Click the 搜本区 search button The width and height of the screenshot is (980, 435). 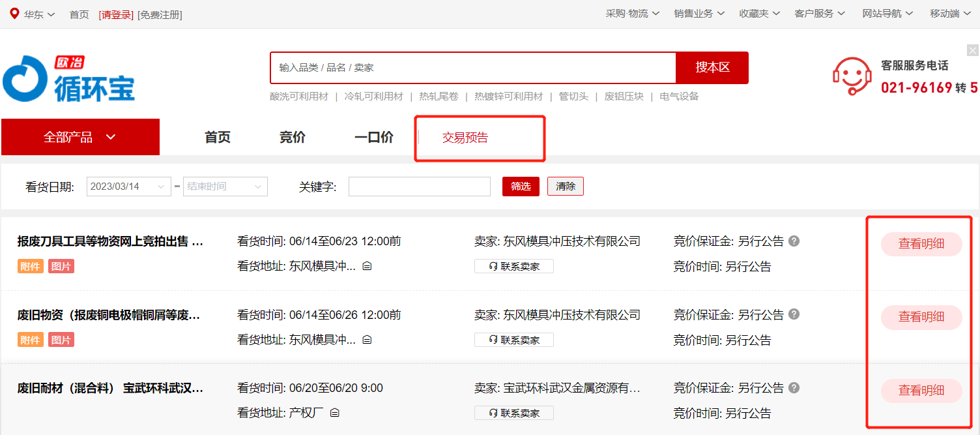pyautogui.click(x=712, y=68)
